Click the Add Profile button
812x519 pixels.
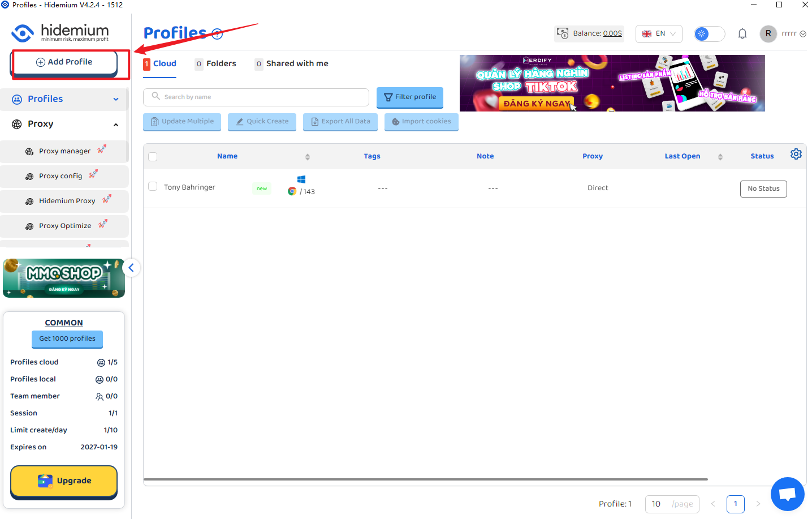point(64,62)
